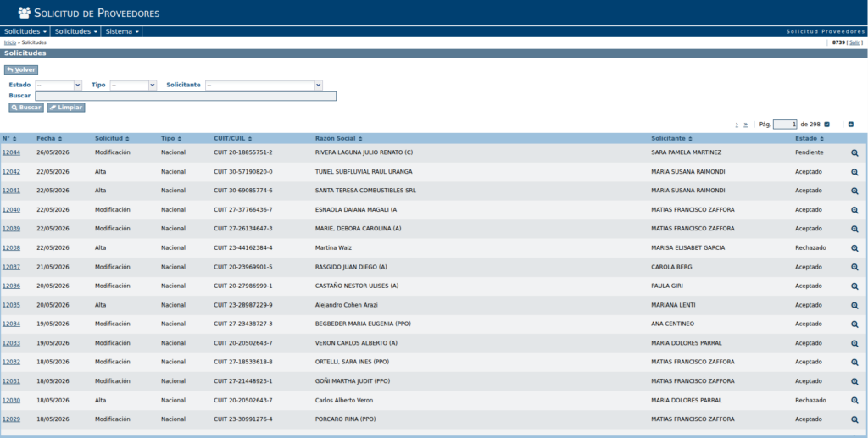Open magnifier for PORCARO RINA row

point(854,419)
